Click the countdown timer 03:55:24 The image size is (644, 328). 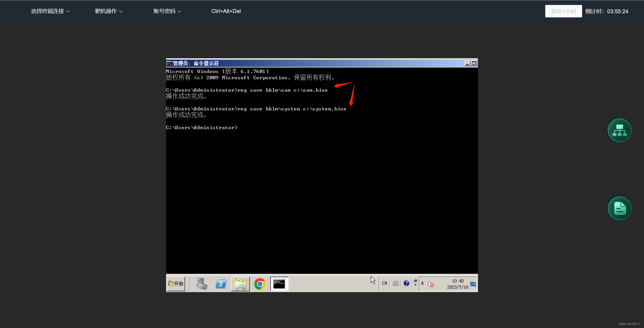[x=617, y=11]
